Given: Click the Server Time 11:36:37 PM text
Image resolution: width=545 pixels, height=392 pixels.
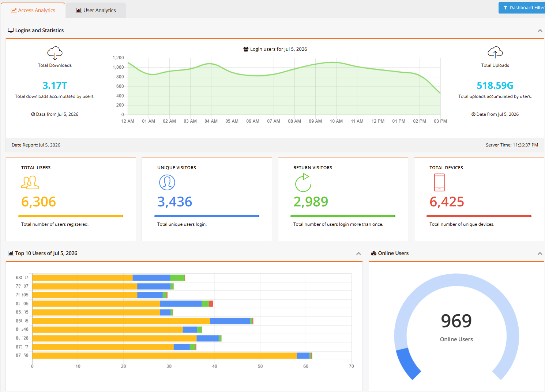Looking at the screenshot, I should (512, 145).
